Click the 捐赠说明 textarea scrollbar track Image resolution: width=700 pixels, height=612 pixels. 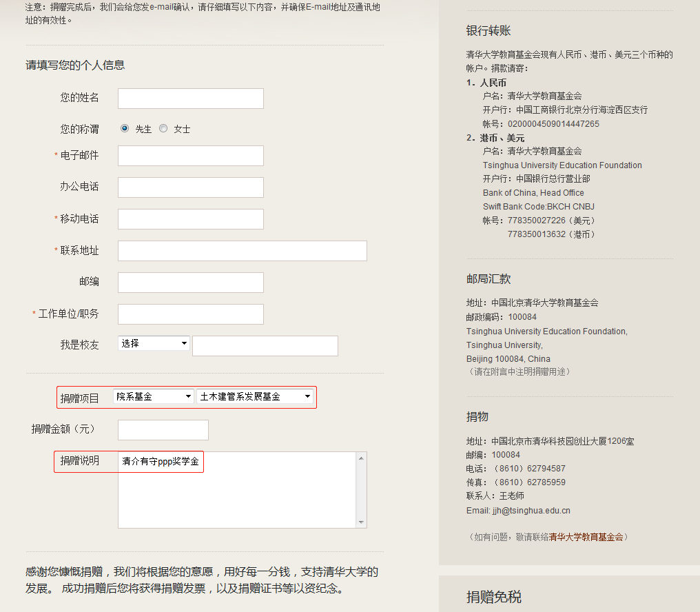pos(361,489)
